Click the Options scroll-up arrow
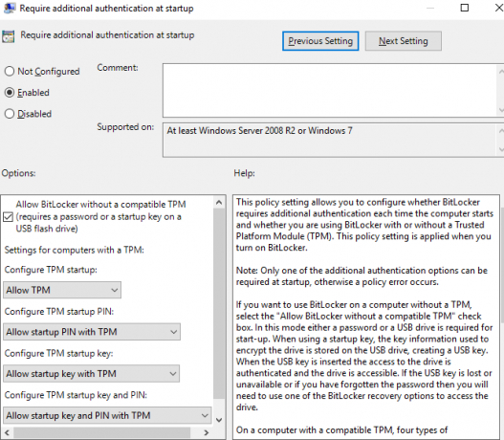Image resolution: width=504 pixels, height=440 pixels. click(219, 203)
